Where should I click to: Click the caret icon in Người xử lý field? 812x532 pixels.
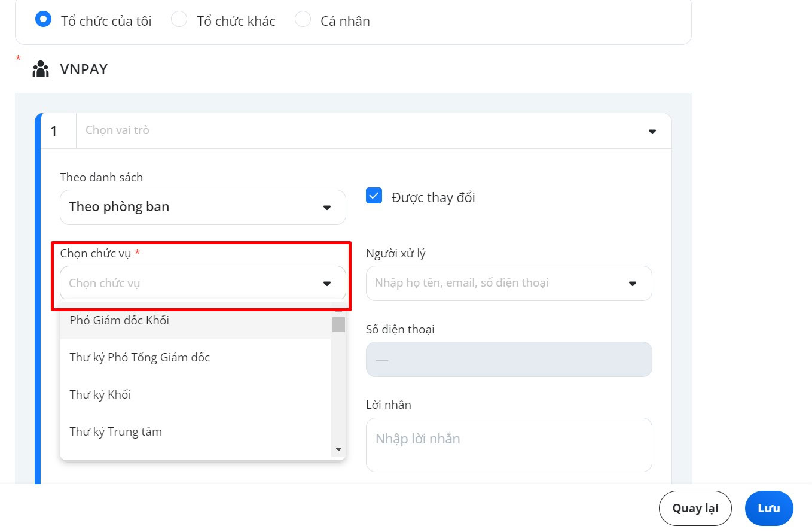633,284
